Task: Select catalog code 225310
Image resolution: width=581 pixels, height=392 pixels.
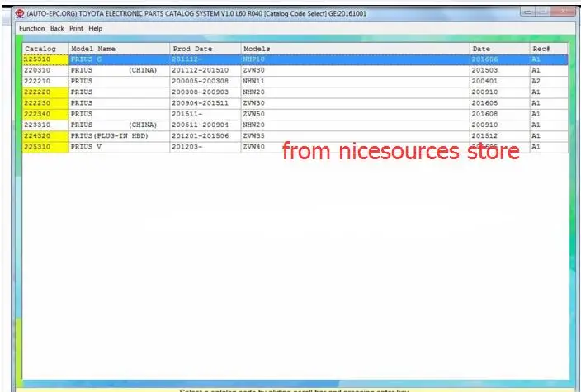Action: click(45, 147)
